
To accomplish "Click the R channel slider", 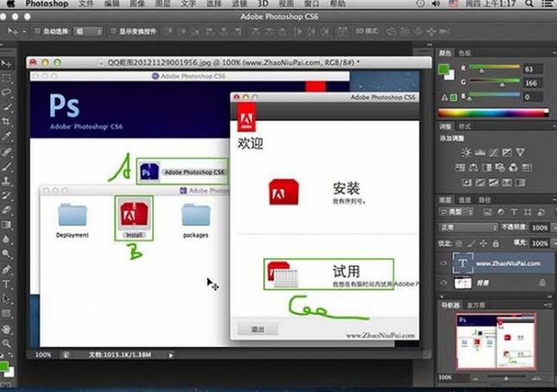I will (x=494, y=68).
